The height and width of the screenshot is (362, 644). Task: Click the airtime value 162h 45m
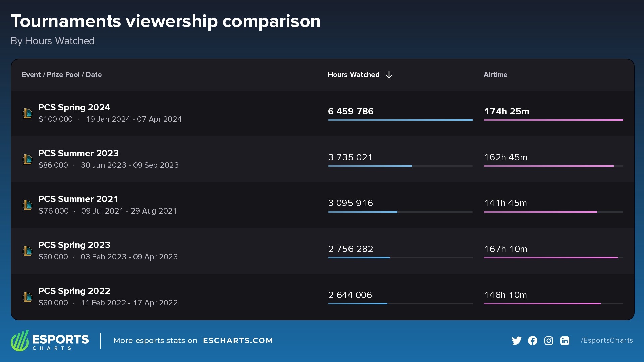pos(505,157)
